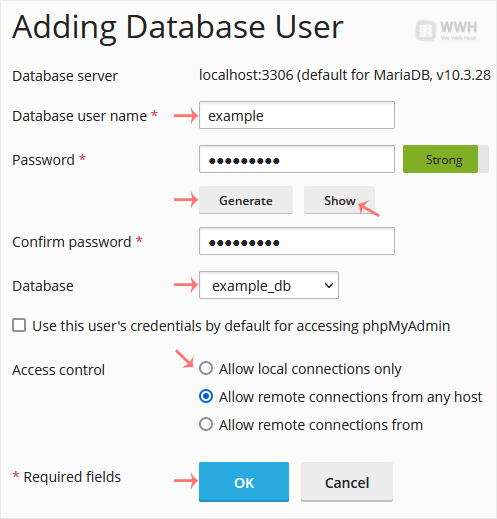Show the password characters
The height and width of the screenshot is (519, 497).
339,200
